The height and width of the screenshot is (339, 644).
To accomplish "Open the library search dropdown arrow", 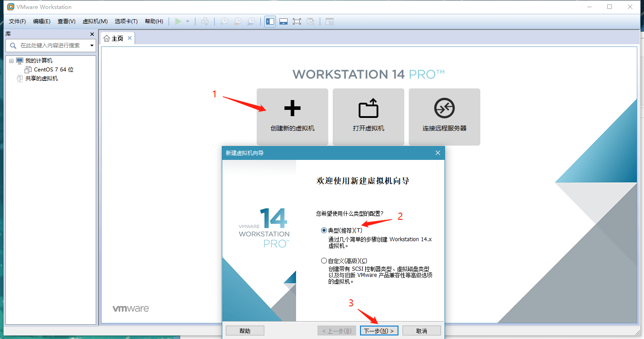I will point(92,45).
